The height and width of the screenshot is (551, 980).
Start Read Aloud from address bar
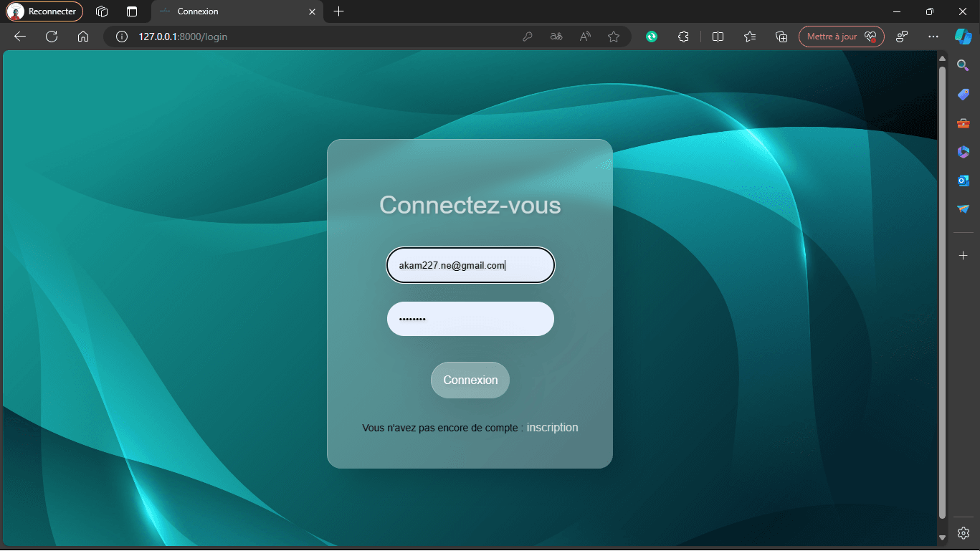[585, 37]
